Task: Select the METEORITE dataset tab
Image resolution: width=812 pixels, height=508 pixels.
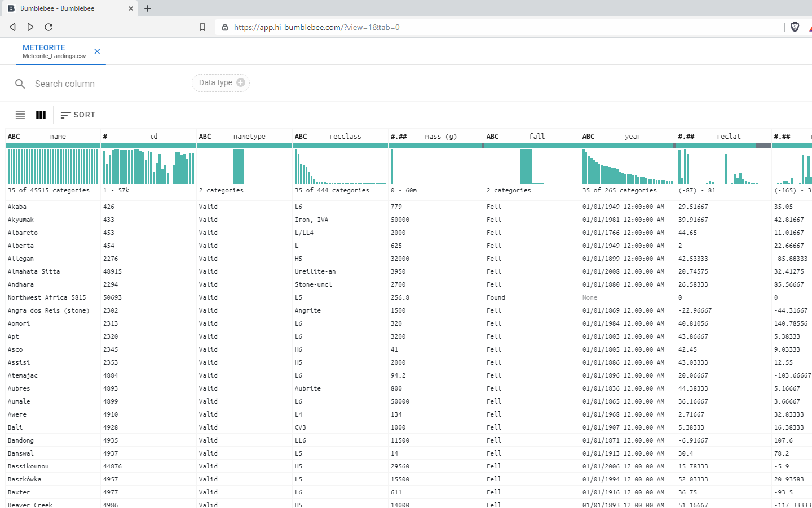Action: tap(54, 51)
